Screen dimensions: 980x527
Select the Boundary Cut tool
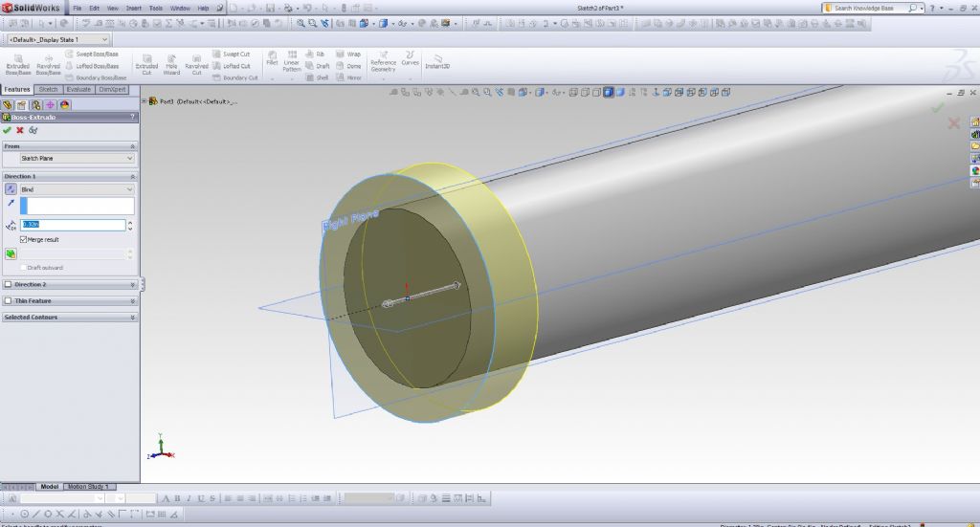[x=235, y=78]
